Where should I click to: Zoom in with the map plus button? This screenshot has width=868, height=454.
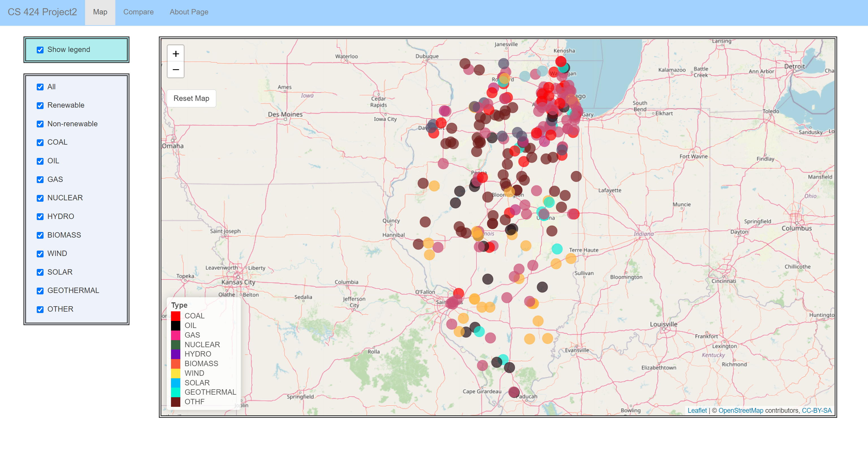tap(176, 54)
